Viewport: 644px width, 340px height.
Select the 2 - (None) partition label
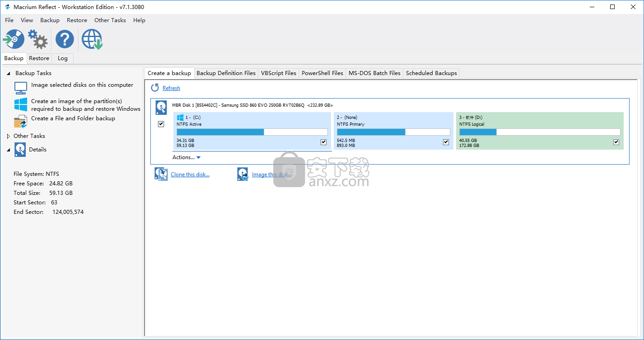coord(347,118)
